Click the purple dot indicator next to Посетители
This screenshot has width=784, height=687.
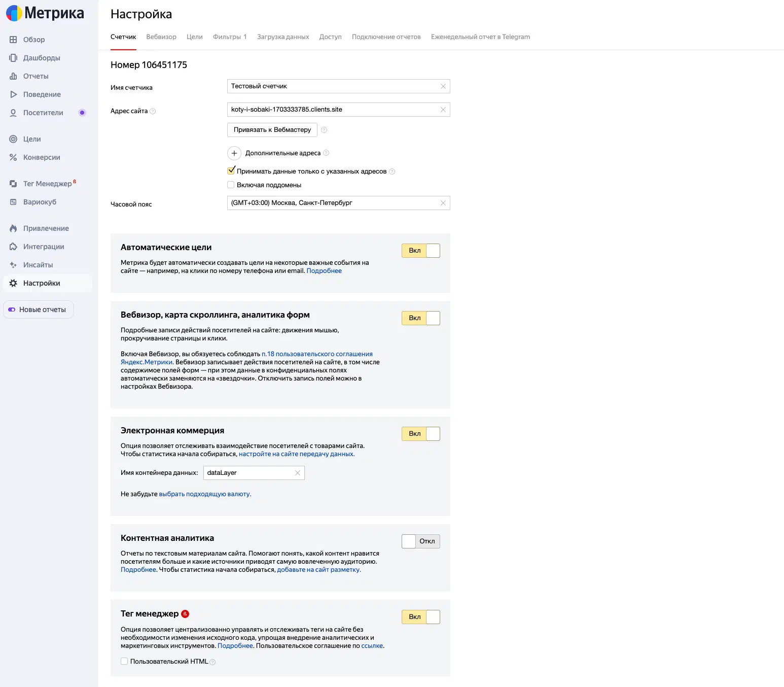(x=82, y=113)
